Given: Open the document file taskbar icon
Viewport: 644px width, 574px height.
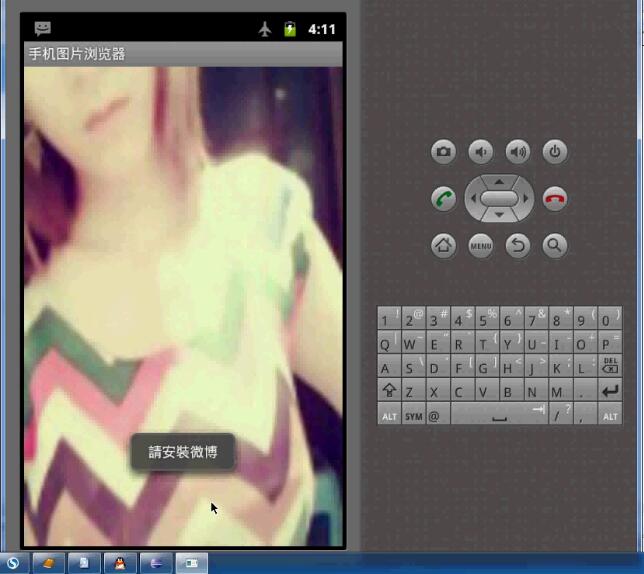Looking at the screenshot, I should [x=84, y=563].
